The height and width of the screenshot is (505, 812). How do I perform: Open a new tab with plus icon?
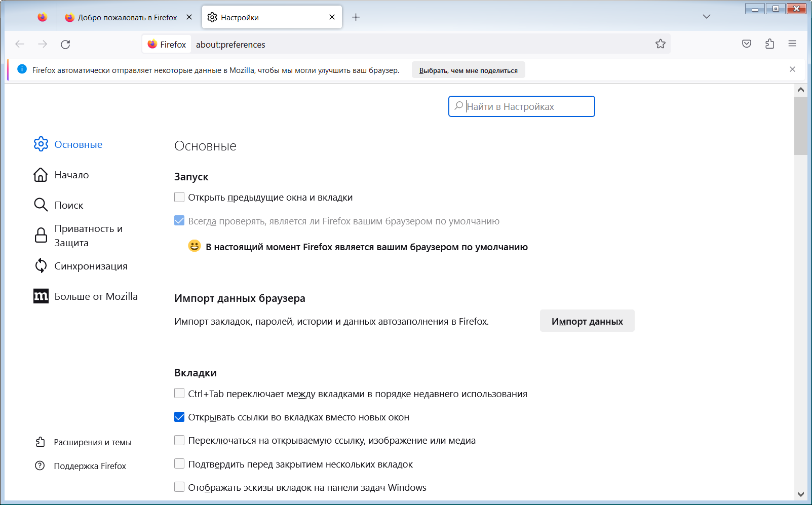(356, 17)
